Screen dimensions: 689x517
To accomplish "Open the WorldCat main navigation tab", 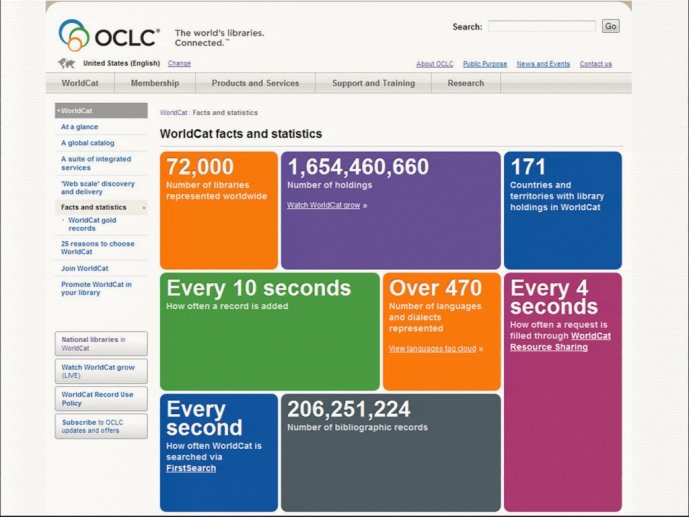I will click(x=80, y=83).
